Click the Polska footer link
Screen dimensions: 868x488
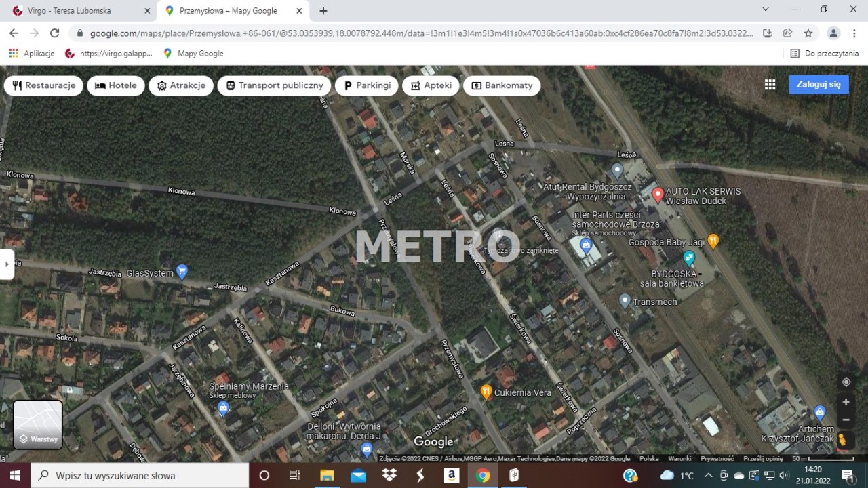pos(649,459)
